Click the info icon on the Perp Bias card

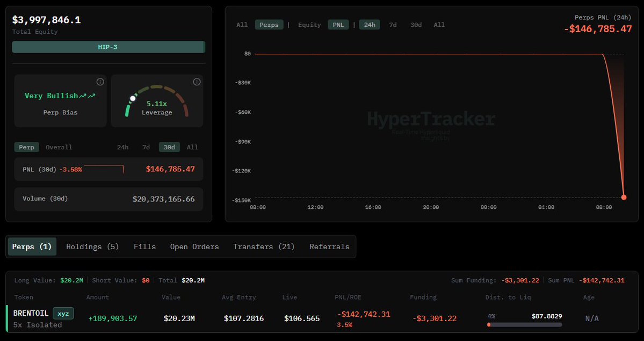pos(100,82)
